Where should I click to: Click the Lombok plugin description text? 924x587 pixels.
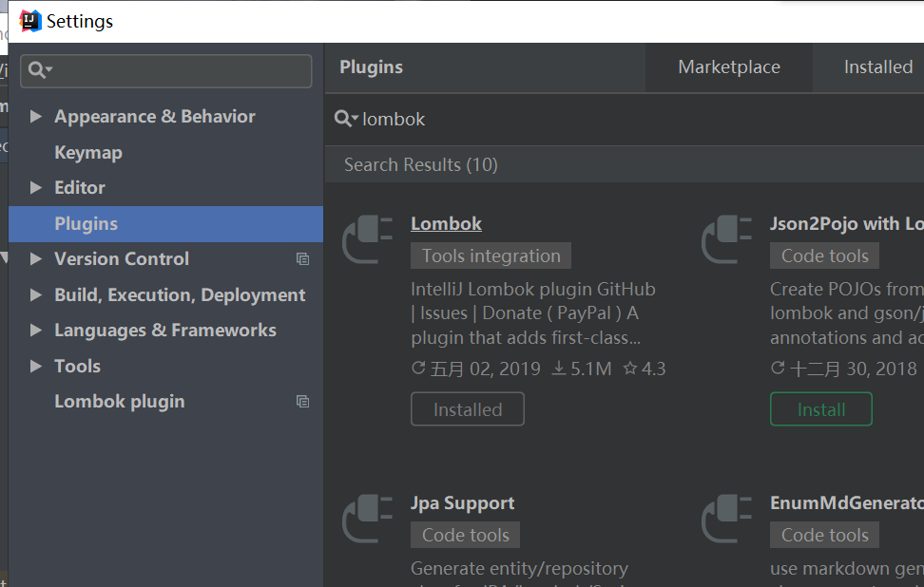click(533, 313)
